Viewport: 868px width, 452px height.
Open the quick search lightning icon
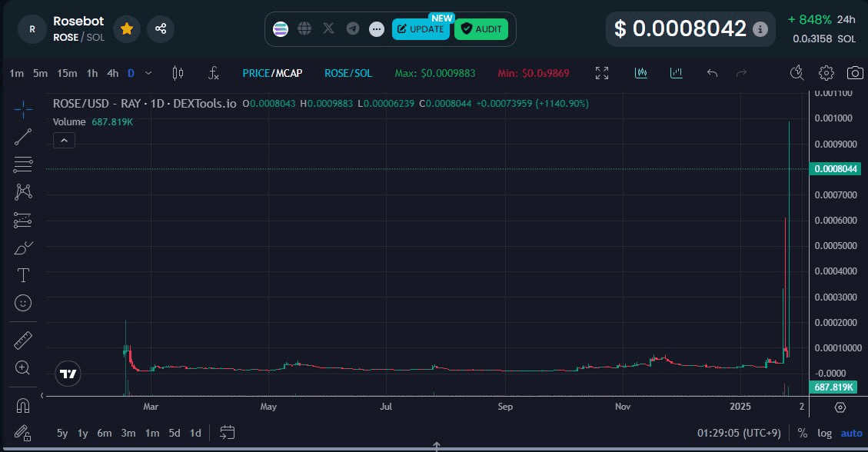796,73
